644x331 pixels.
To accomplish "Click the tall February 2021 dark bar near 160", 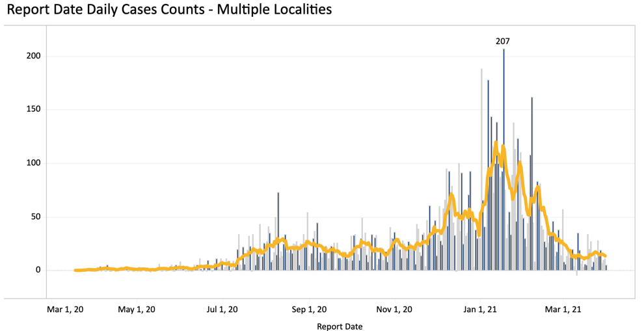I will (x=532, y=183).
